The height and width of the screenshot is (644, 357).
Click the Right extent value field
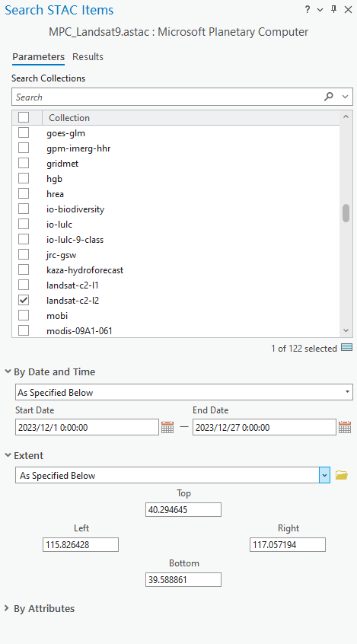click(288, 544)
